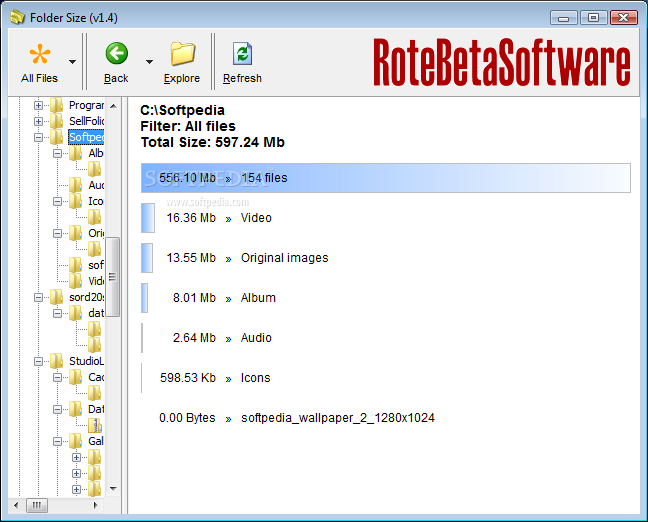Screen dimensions: 648x522
Task: Open the Original images size entry
Action: point(284,258)
